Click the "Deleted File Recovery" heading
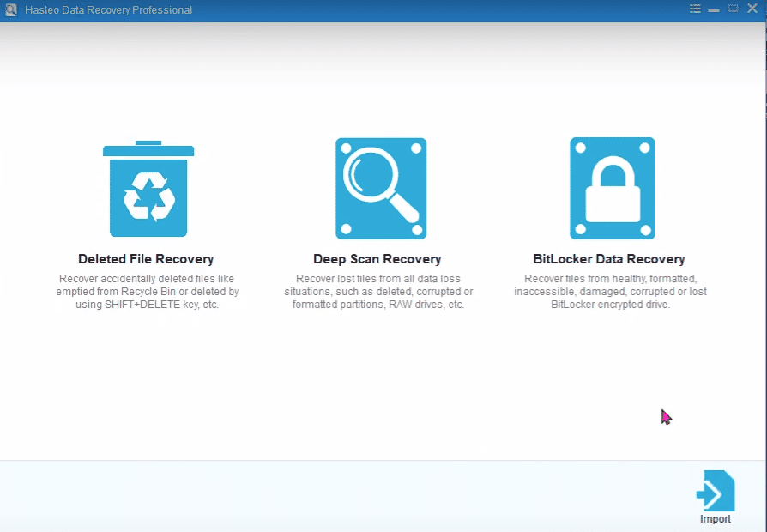Image resolution: width=767 pixels, height=532 pixels. (x=146, y=259)
